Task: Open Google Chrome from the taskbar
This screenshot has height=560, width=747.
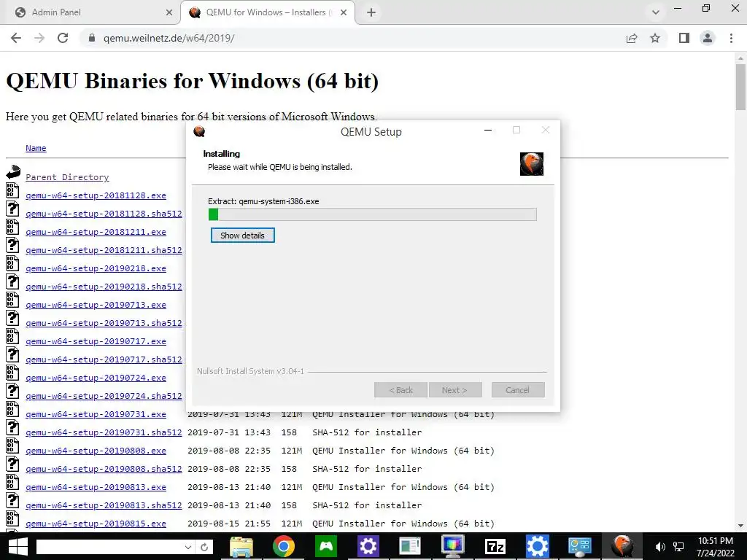Action: 284,547
